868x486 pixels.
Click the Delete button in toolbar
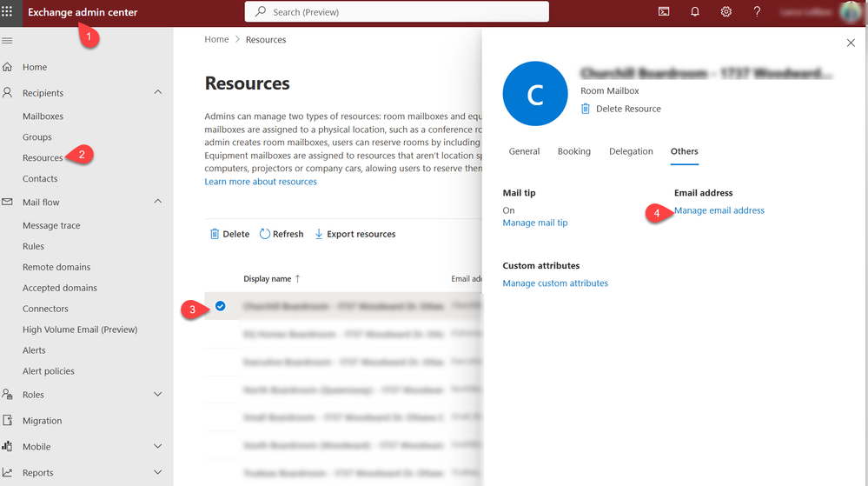pos(229,234)
